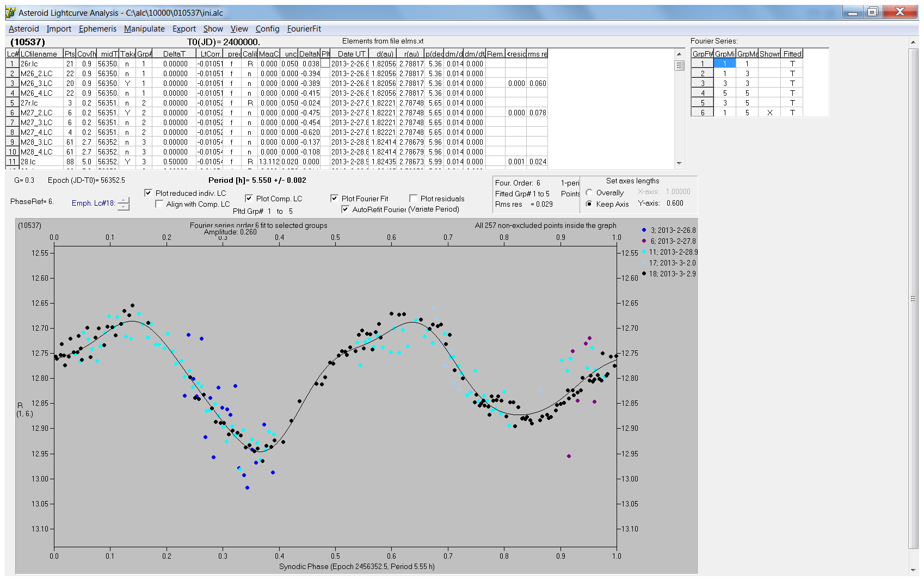Select row 27r.lc in lightcurve table

point(276,103)
